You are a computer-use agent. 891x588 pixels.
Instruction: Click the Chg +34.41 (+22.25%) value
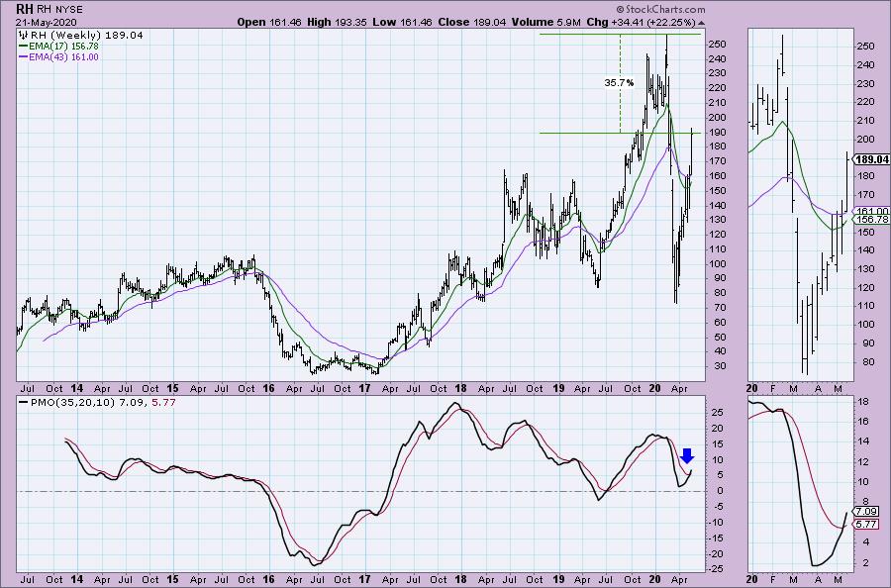point(642,22)
